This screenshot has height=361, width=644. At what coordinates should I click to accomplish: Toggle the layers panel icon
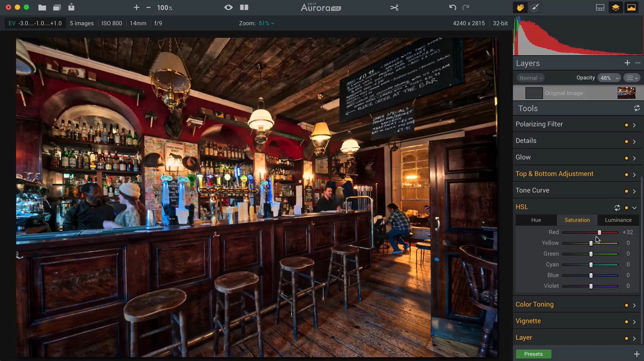tap(616, 8)
